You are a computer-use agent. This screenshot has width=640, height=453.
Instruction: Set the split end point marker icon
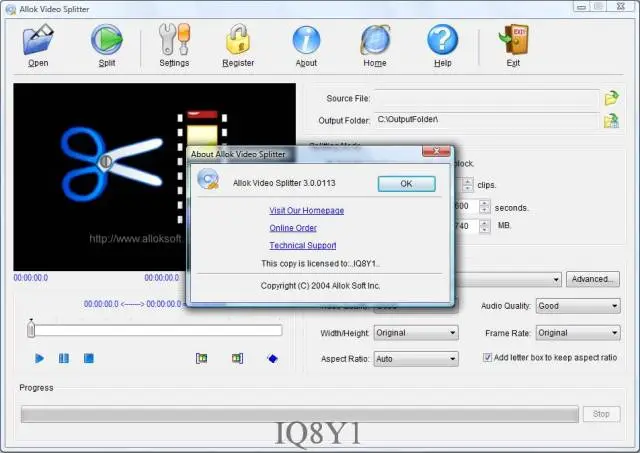[x=237, y=359]
